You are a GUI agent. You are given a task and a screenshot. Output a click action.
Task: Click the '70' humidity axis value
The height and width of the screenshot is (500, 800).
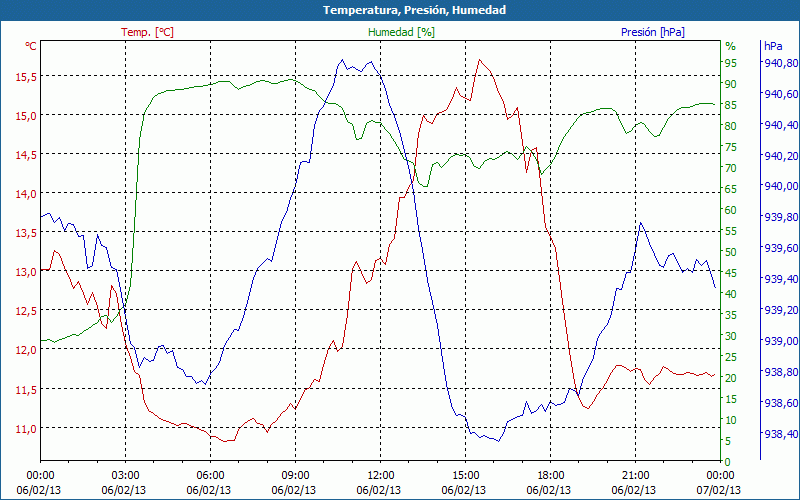coord(731,168)
